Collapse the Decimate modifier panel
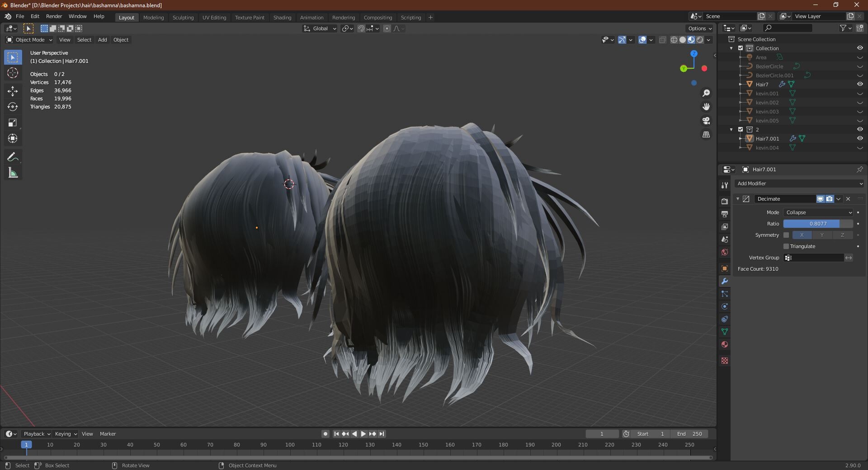Screen dimensions: 868x470 pyautogui.click(x=738, y=199)
